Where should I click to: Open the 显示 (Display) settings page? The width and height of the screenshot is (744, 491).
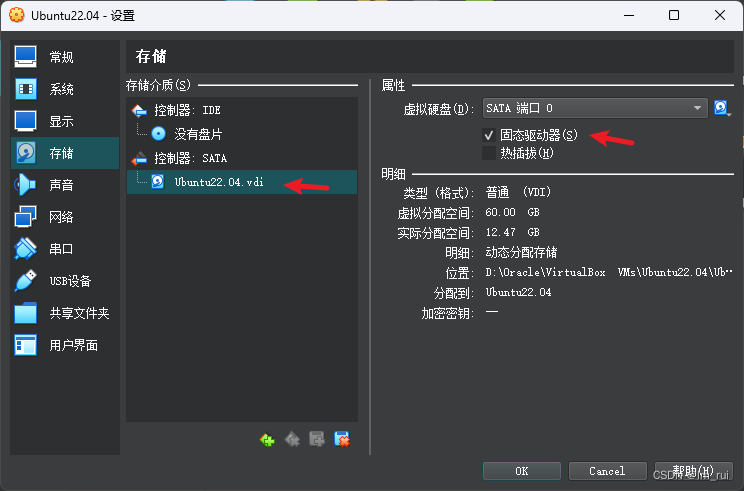pos(65,121)
